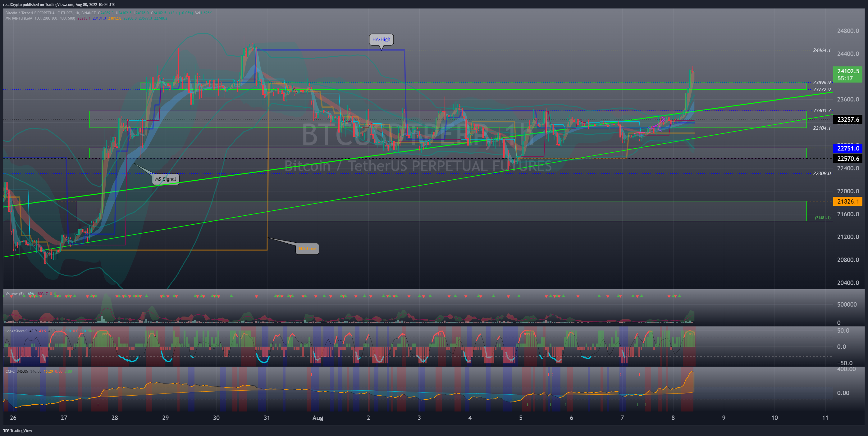Select date 30 on the time axis

[x=216, y=418]
